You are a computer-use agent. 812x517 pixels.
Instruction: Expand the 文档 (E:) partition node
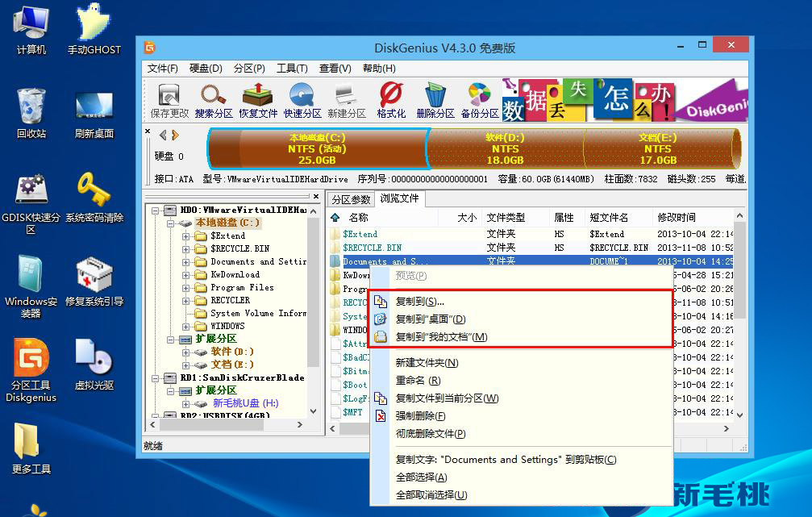point(186,365)
